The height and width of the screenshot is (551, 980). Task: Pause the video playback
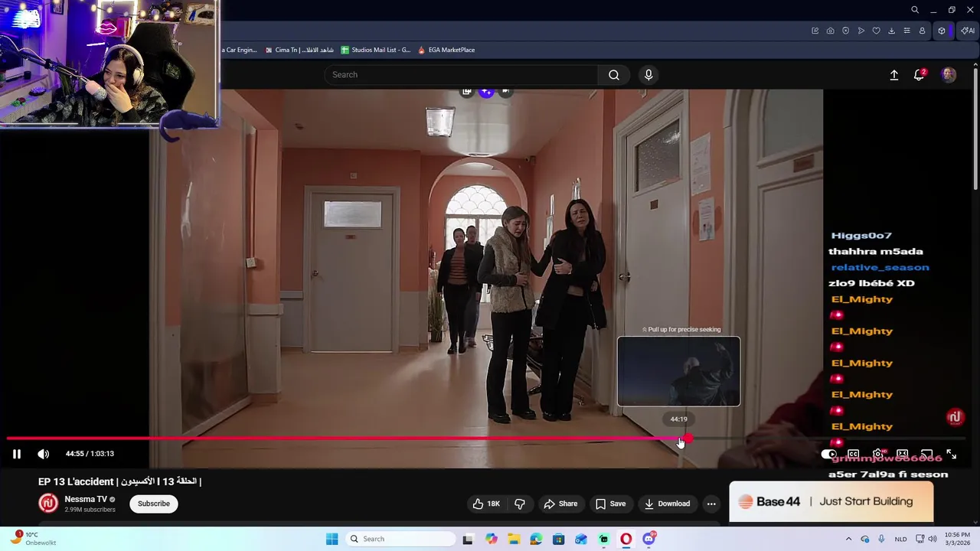pos(16,454)
